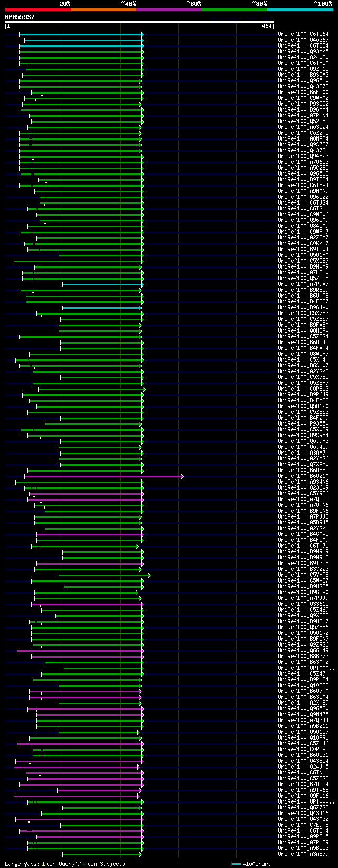Click the purple ~60% identity legend bar
338x868 pixels.
pos(169,9)
